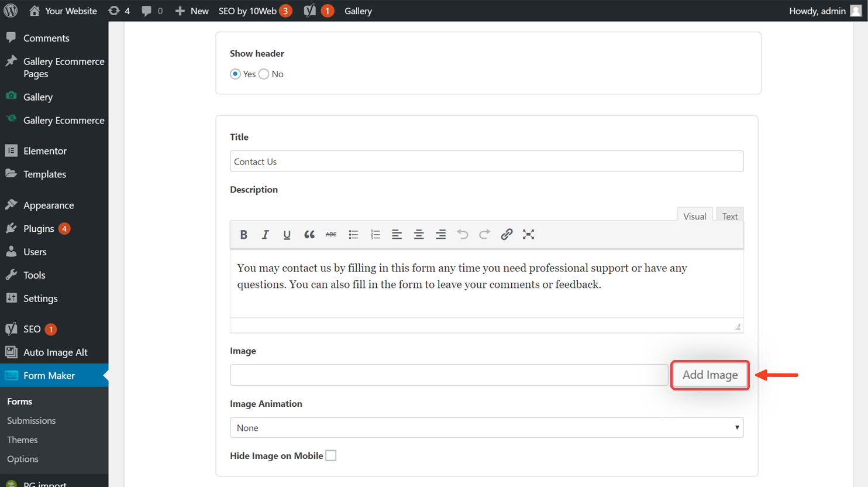Open the Submissions submenu link

click(31, 421)
